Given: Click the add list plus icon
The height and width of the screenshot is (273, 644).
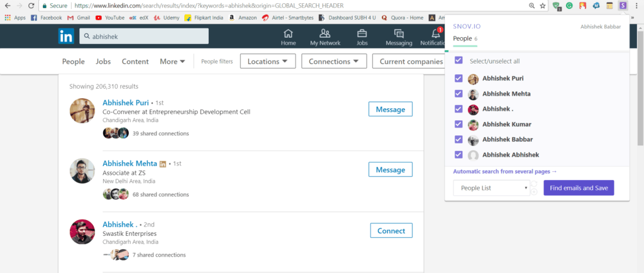Looking at the screenshot, I should pyautogui.click(x=534, y=192).
